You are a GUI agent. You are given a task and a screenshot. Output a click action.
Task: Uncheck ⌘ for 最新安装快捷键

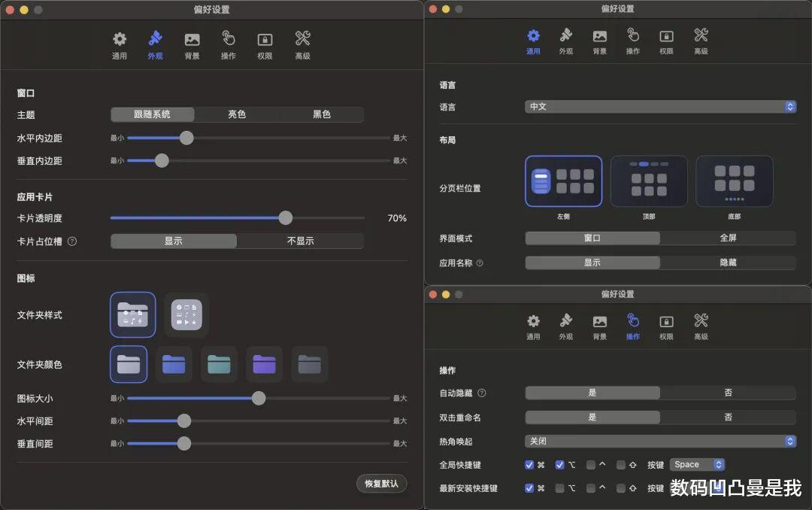[x=529, y=487]
